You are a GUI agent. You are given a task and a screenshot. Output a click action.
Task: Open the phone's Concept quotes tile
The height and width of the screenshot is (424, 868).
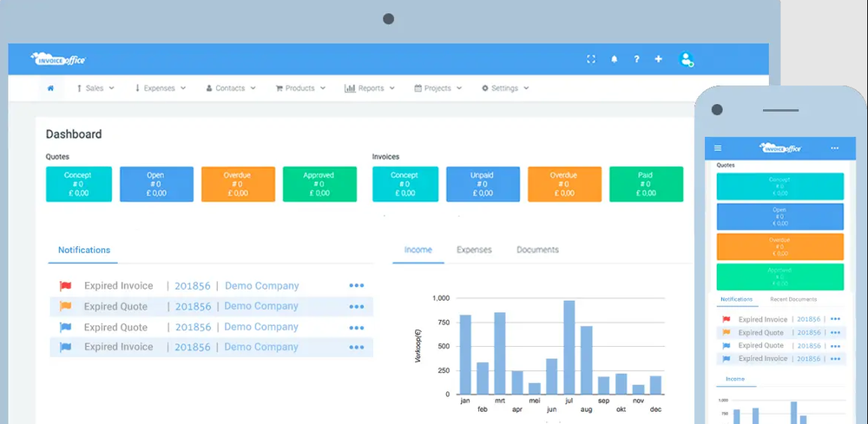(780, 186)
